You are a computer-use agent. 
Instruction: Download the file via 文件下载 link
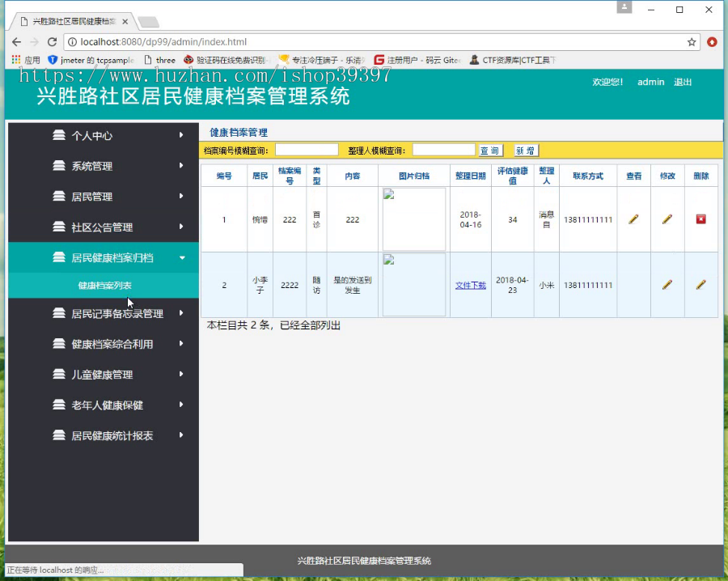click(470, 285)
